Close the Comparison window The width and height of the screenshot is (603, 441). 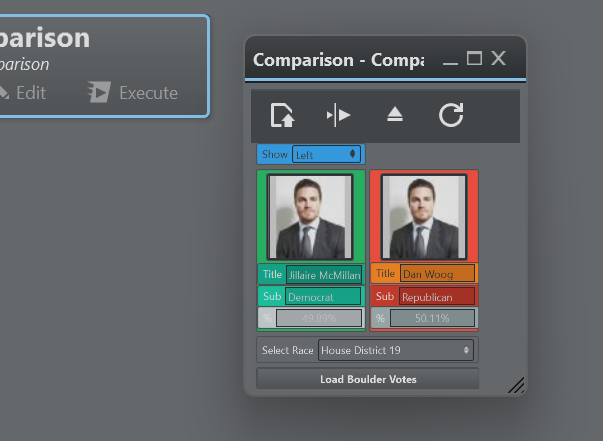tap(499, 59)
